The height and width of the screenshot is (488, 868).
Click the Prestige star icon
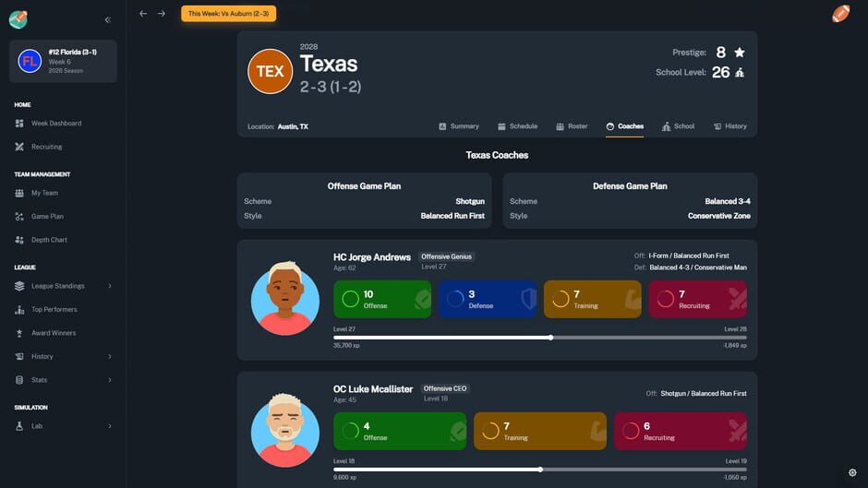point(740,53)
